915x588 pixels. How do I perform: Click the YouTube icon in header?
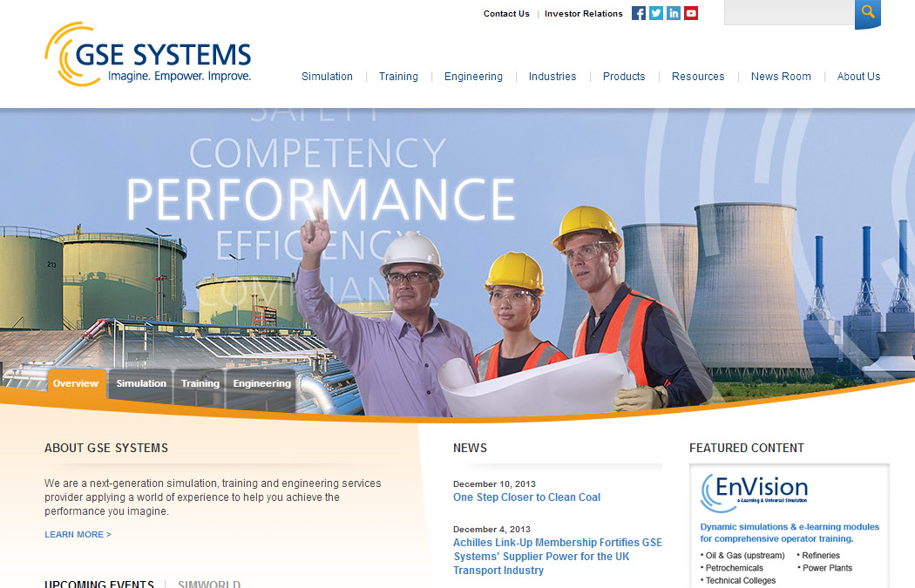[x=691, y=13]
